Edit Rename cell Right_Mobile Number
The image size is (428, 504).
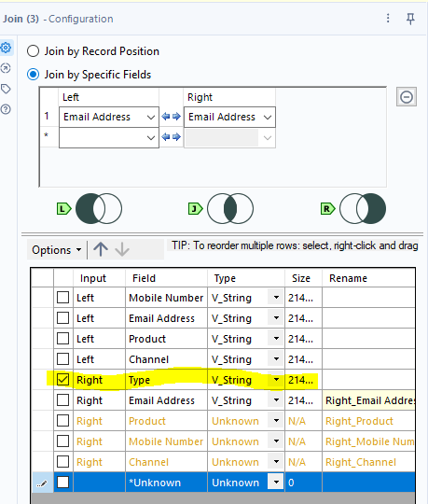pyautogui.click(x=369, y=441)
